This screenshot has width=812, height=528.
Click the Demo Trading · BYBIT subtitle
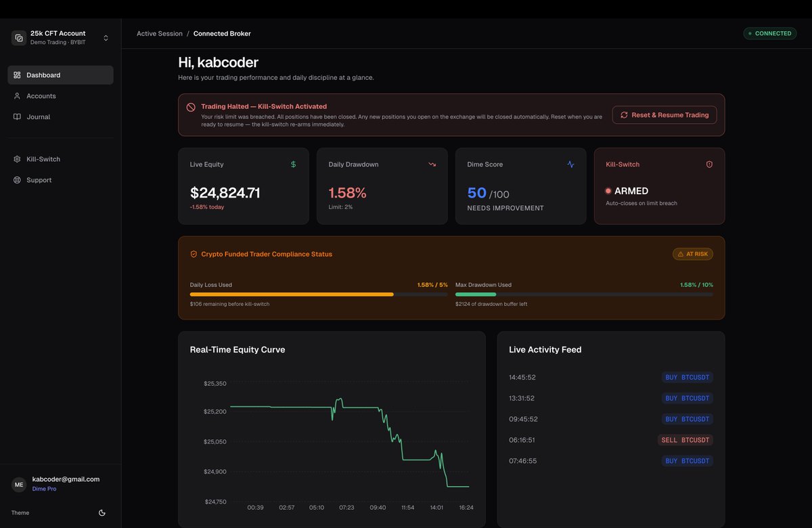tap(58, 43)
